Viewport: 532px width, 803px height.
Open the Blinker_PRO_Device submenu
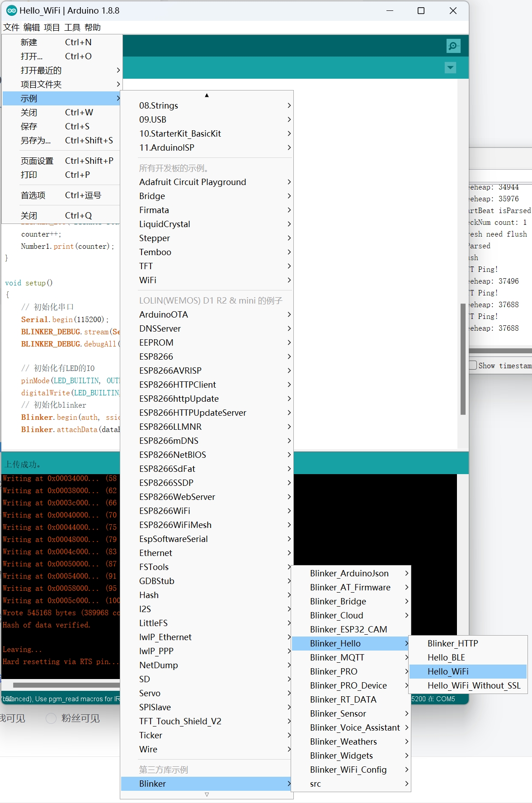[351, 685]
